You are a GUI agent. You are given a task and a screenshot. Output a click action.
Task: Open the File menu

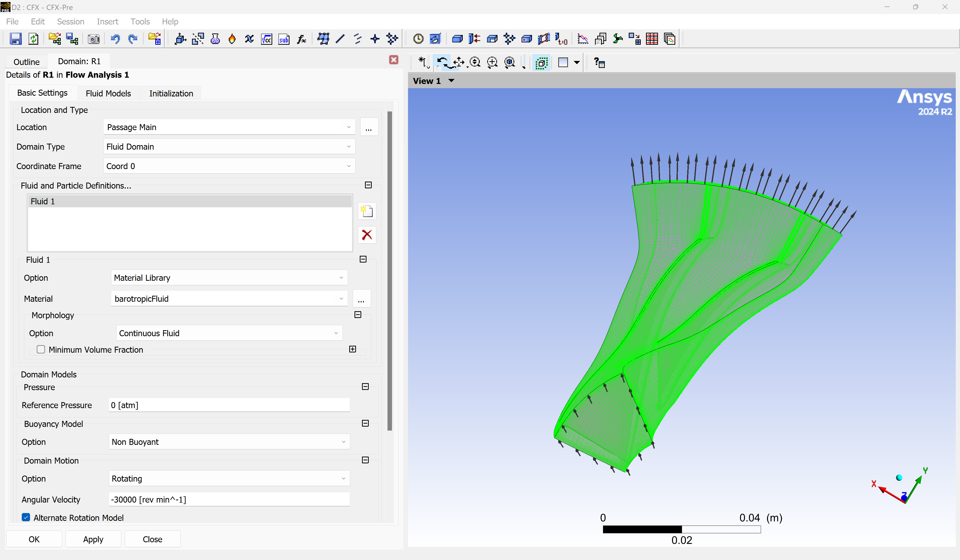tap(12, 22)
